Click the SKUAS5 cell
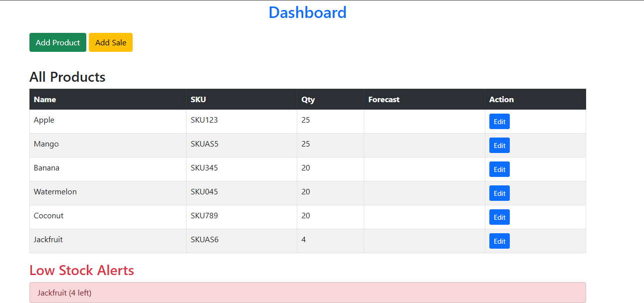Screen dimensions: 644x303 point(242,146)
